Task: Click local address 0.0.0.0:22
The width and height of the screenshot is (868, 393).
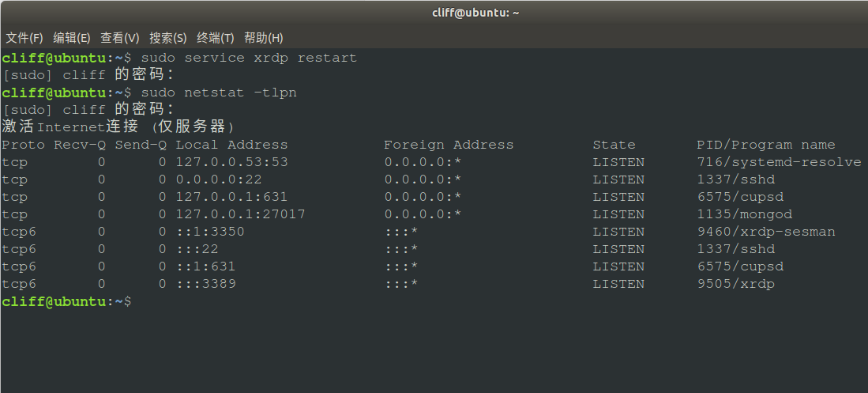Action: [219, 179]
